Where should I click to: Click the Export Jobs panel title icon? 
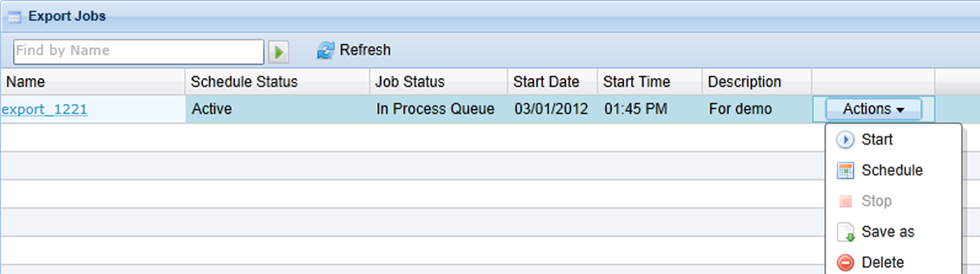coord(14,17)
